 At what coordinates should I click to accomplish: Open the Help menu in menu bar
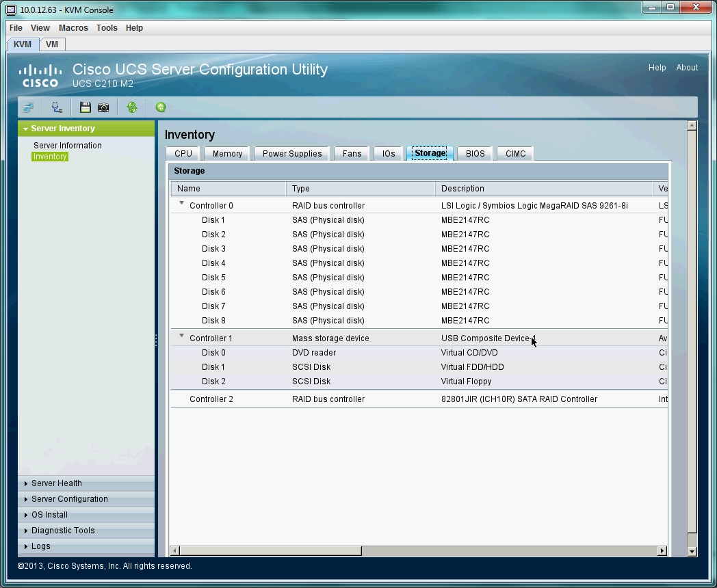[134, 28]
